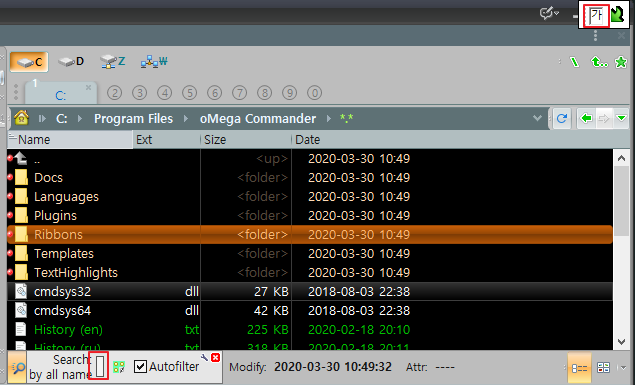Viewport: 635px width, 385px height.
Task: Click the Program Files breadcrumb
Action: (x=134, y=119)
